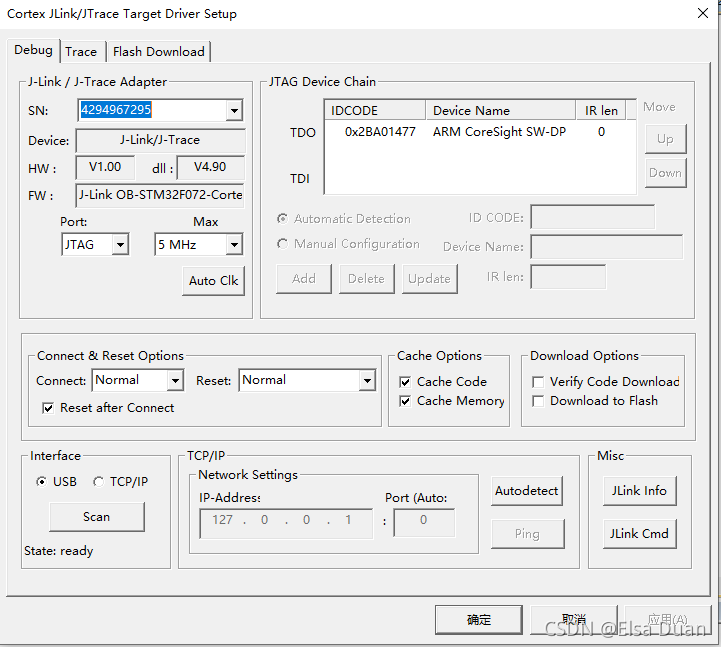The image size is (721, 647).
Task: Close the Target Driver Setup dialog
Action: click(703, 13)
